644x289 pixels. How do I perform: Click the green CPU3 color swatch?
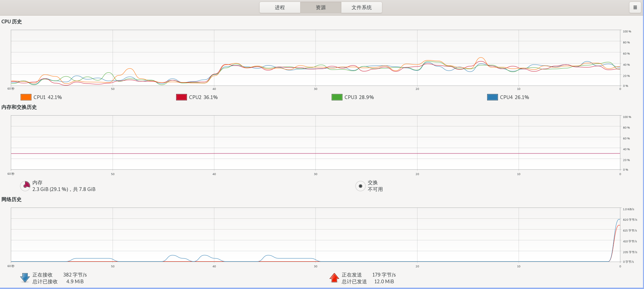[x=337, y=97]
